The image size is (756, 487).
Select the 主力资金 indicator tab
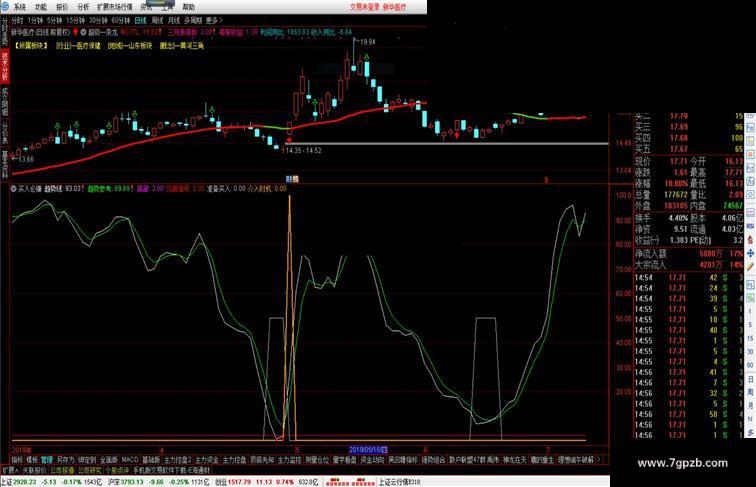coord(207,460)
